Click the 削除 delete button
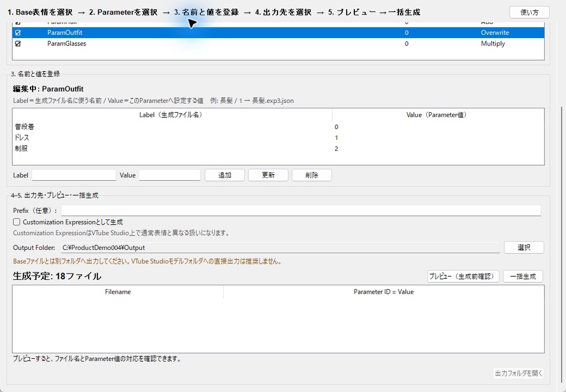The height and width of the screenshot is (392, 566). coord(312,175)
